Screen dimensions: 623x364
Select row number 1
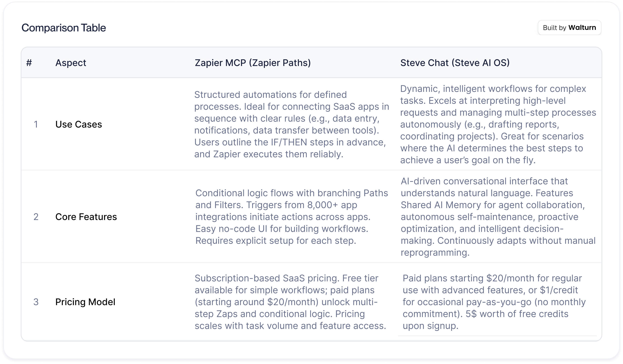(36, 124)
